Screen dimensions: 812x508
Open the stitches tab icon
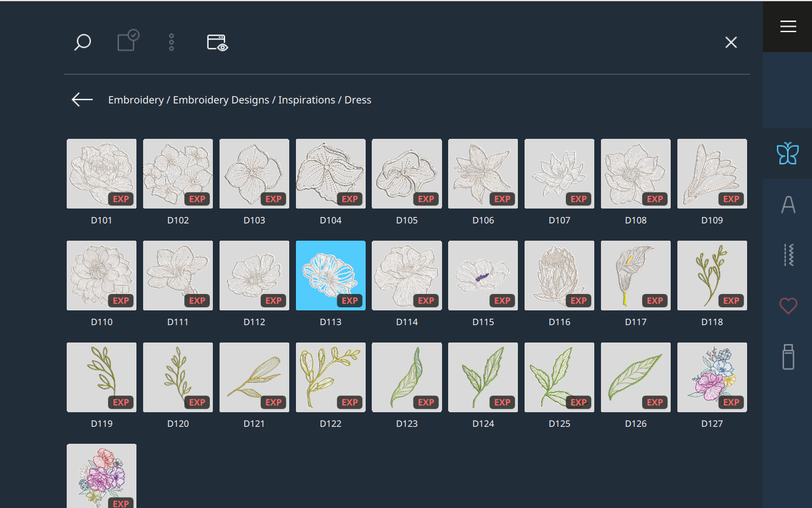[788, 255]
